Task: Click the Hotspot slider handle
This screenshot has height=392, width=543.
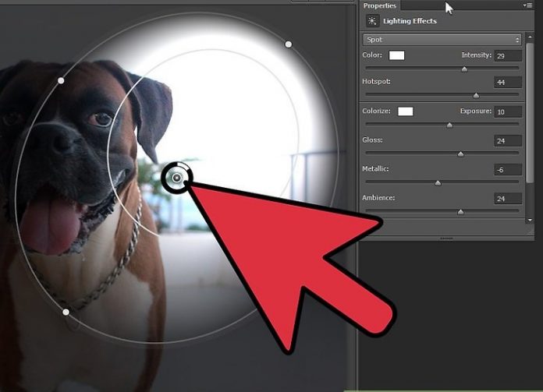Action: pyautogui.click(x=476, y=95)
